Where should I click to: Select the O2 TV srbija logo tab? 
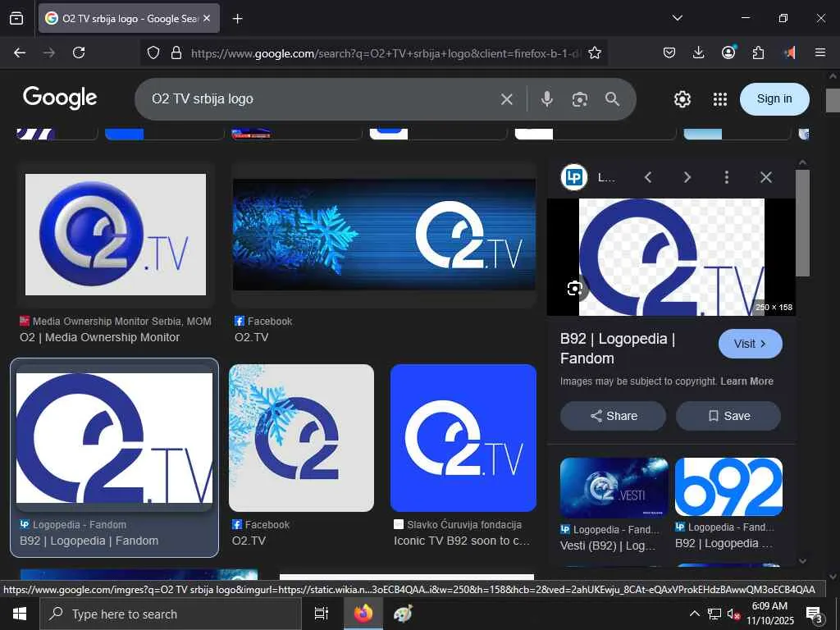[129, 18]
